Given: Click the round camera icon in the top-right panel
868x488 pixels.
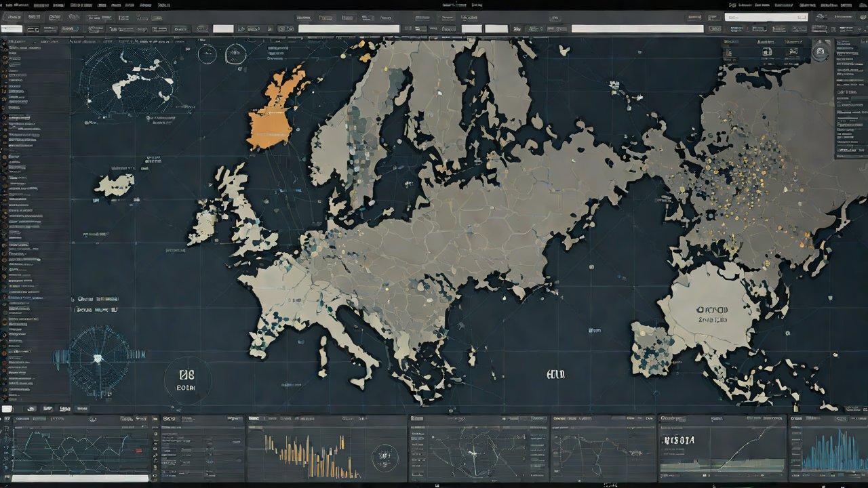Looking at the screenshot, I should point(821,52).
